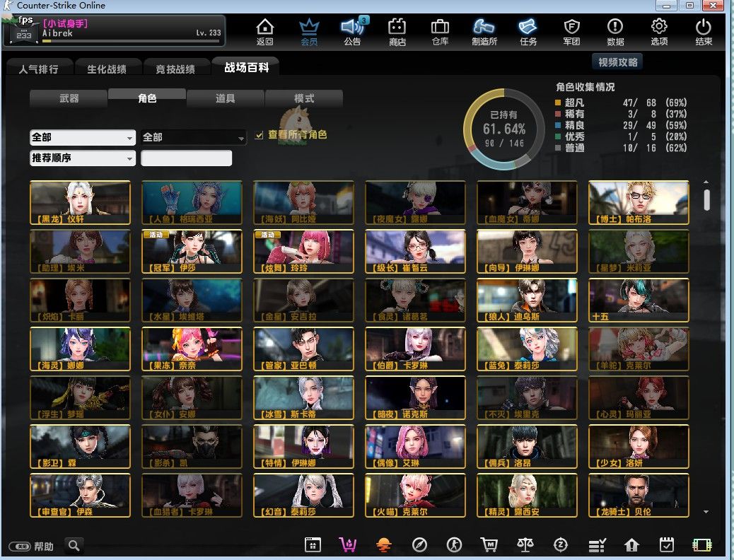The height and width of the screenshot is (560, 734).
Task: Click the 返回 home icon
Action: [264, 32]
